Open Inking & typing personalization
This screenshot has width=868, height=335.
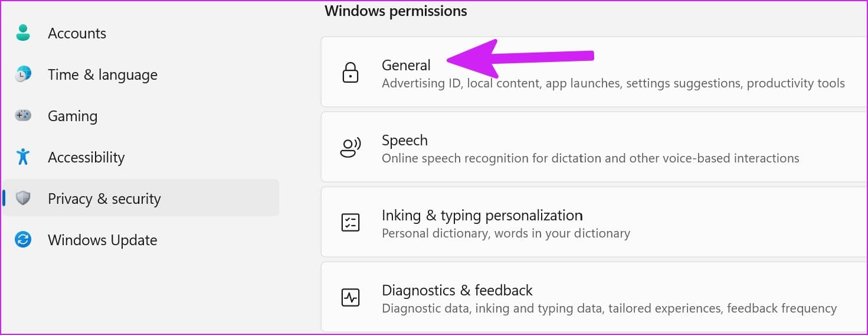click(594, 222)
